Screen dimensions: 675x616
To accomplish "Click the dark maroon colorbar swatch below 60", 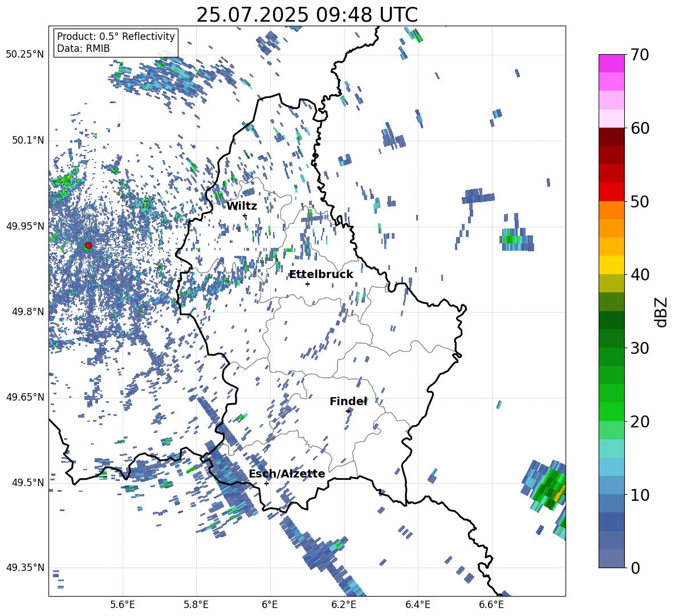I will point(611,137).
